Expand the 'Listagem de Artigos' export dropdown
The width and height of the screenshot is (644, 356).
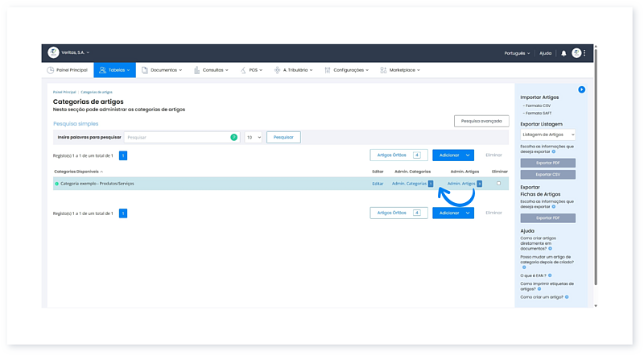(547, 135)
